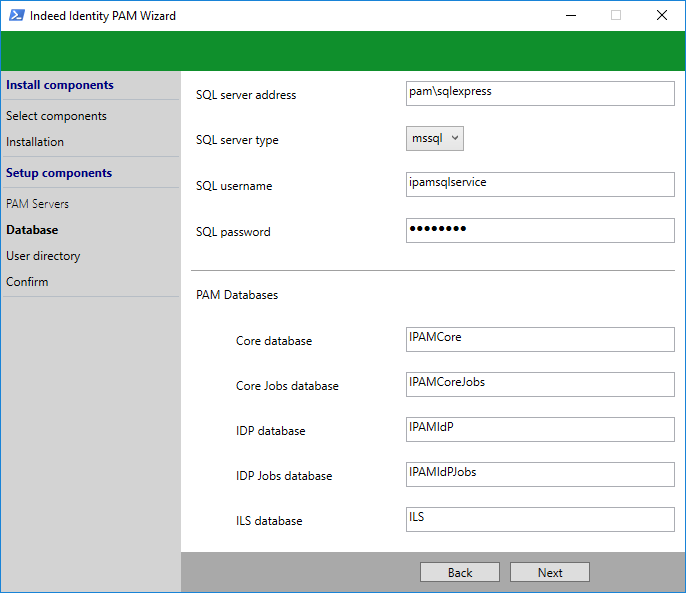Select the Core database name field

(540, 340)
